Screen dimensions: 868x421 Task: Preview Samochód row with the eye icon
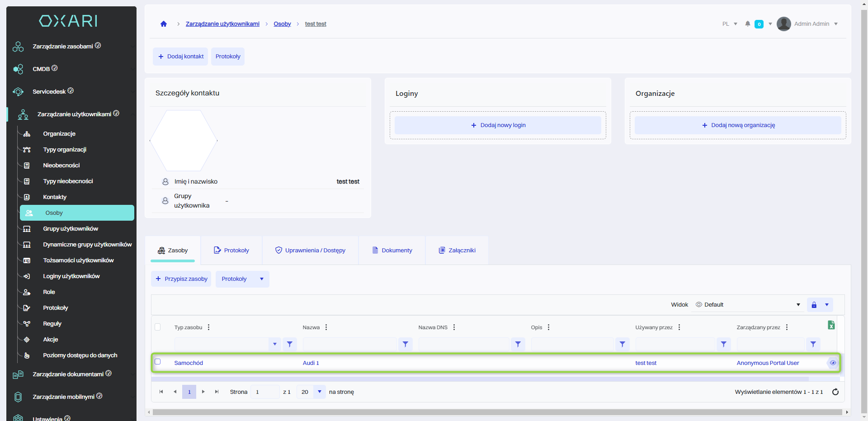[x=833, y=363]
